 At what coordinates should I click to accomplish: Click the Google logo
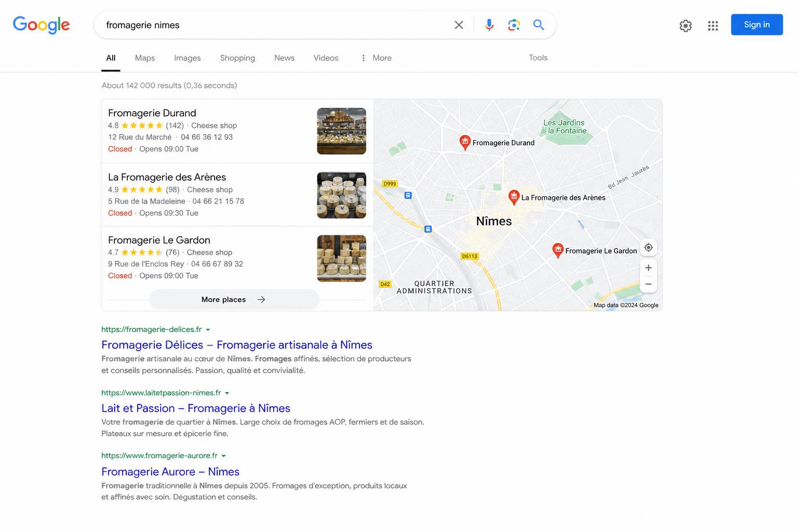(41, 25)
